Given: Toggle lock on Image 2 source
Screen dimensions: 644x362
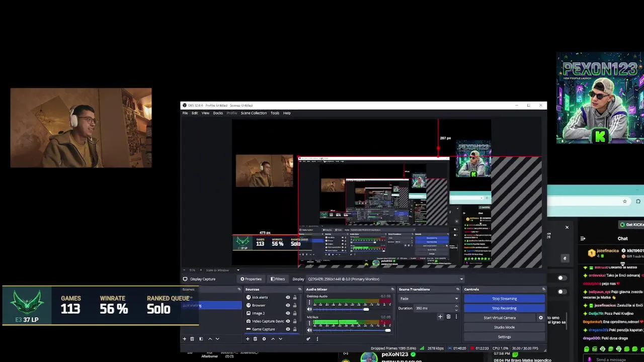Looking at the screenshot, I should pyautogui.click(x=295, y=313).
